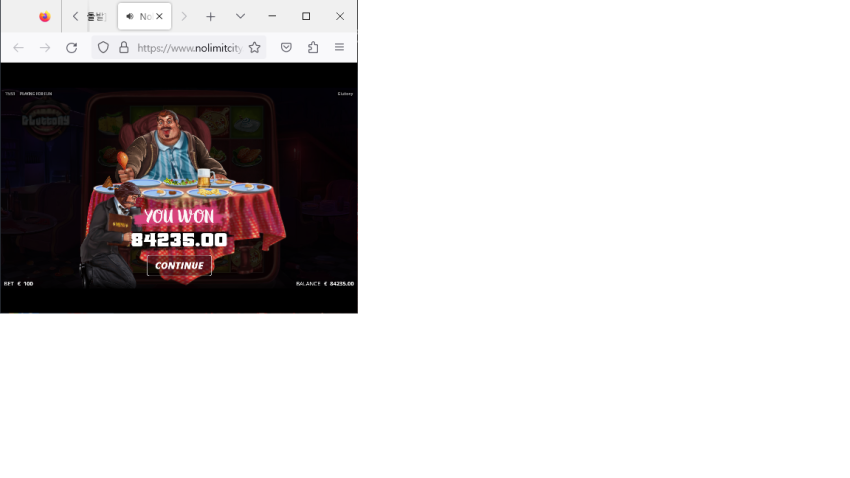Viewport: 850px width, 478px height.
Task: Select the Nolimit City browser tab
Action: 144,17
